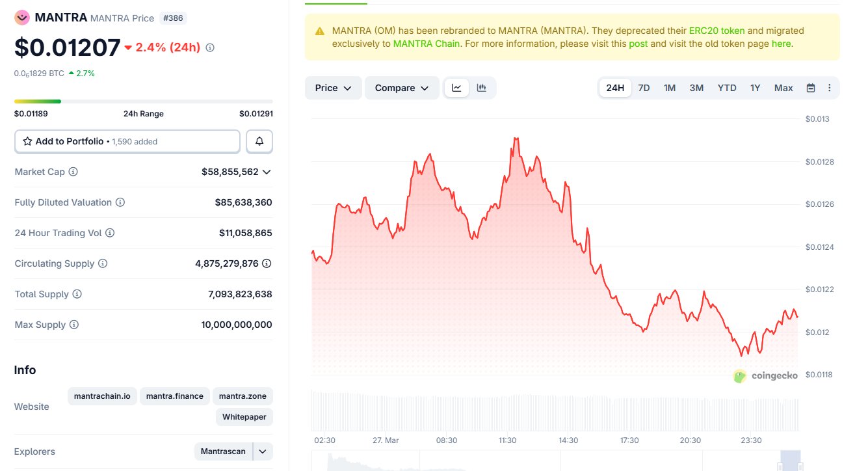Open the calendar date range picker

coord(811,88)
